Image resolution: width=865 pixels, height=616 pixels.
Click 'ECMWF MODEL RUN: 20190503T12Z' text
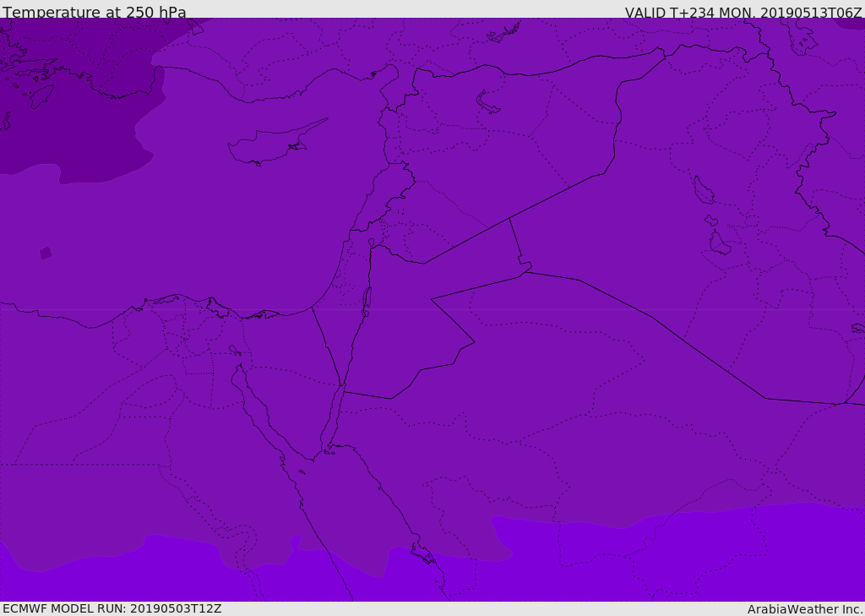(x=112, y=609)
